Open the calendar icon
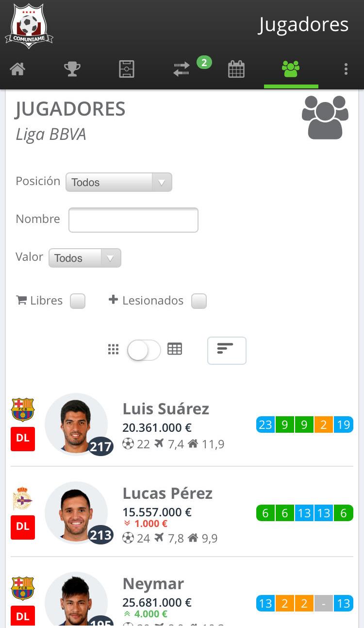 (236, 69)
